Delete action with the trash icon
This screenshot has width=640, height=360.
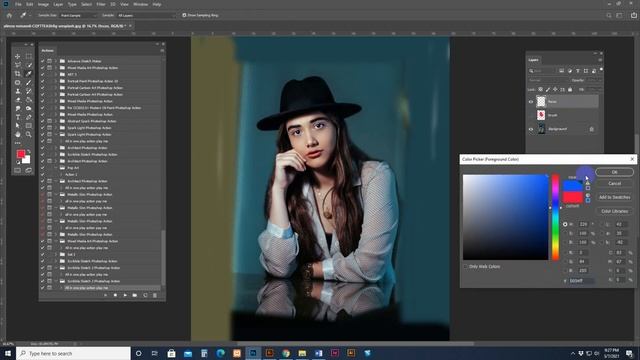click(155, 295)
